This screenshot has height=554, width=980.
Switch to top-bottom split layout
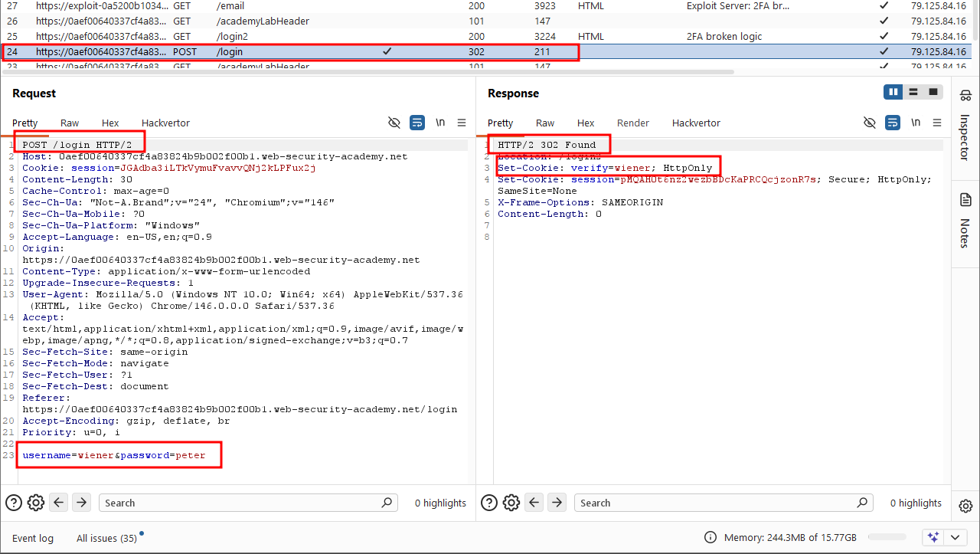[x=913, y=92]
